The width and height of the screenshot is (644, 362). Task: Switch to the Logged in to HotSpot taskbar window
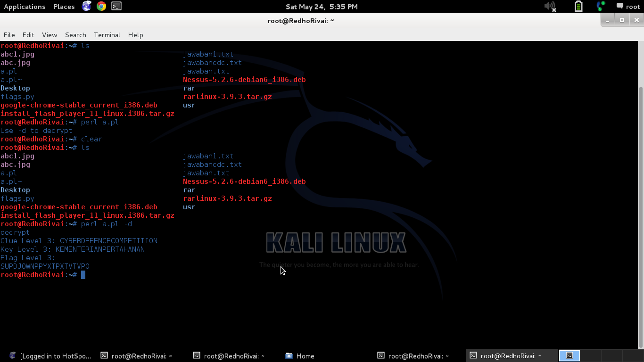pyautogui.click(x=50, y=356)
